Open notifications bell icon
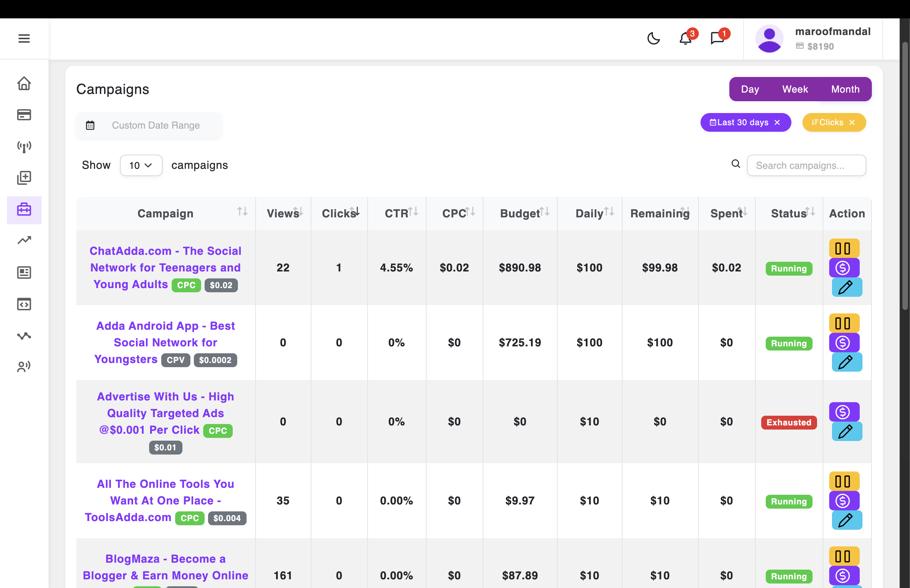The height and width of the screenshot is (588, 910). click(x=686, y=38)
